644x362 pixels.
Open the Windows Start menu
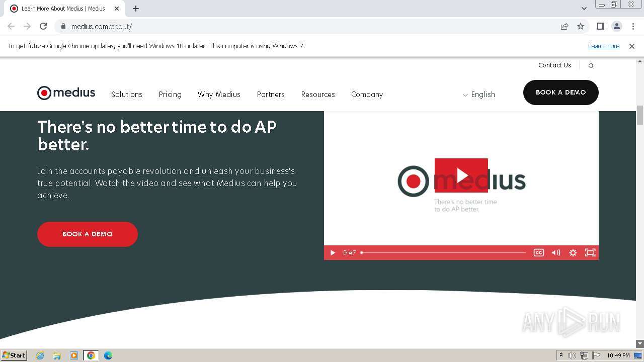coord(14,355)
